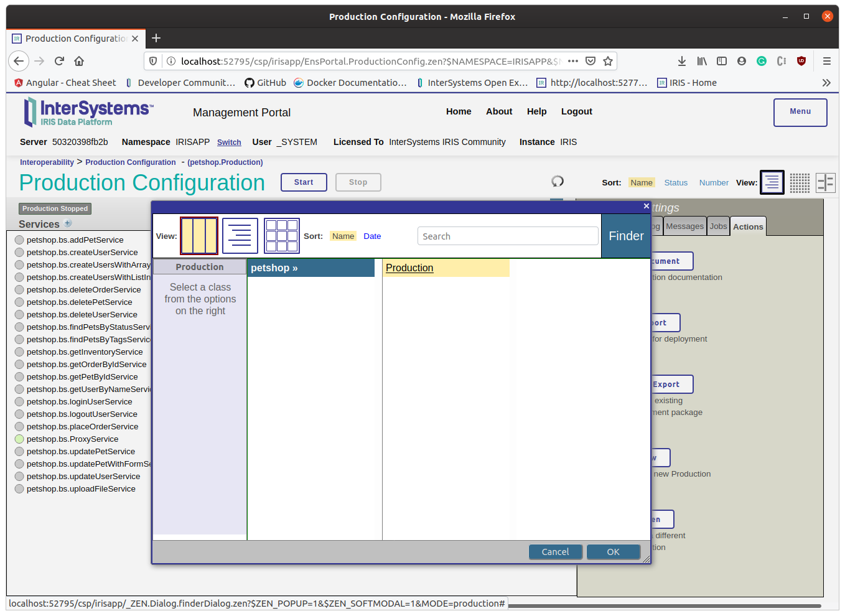Open the IRIS - Home bookmark
This screenshot has width=845, height=616.
[x=688, y=83]
